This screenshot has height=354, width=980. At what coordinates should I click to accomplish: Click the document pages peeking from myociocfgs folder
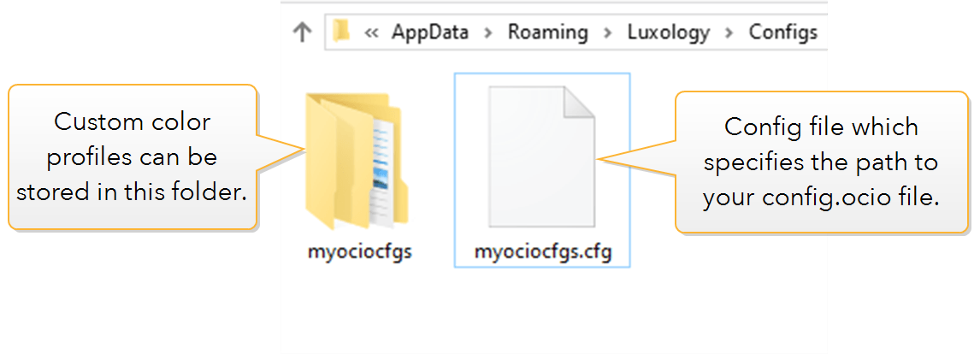[384, 172]
